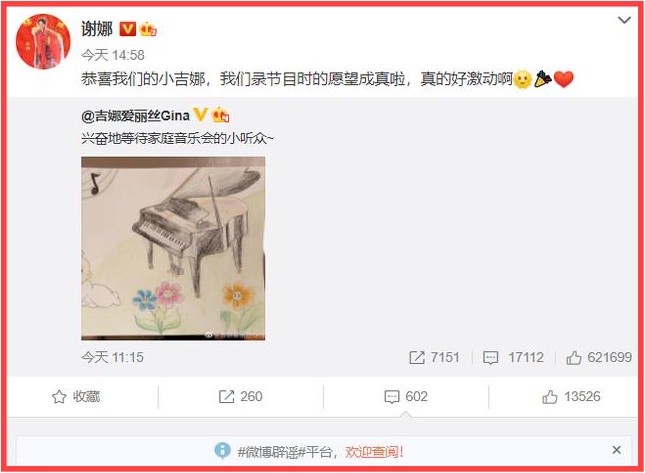Viewport: 645px width, 473px height.
Task: Click the gold V badge next to Gina
Action: pyautogui.click(x=200, y=115)
